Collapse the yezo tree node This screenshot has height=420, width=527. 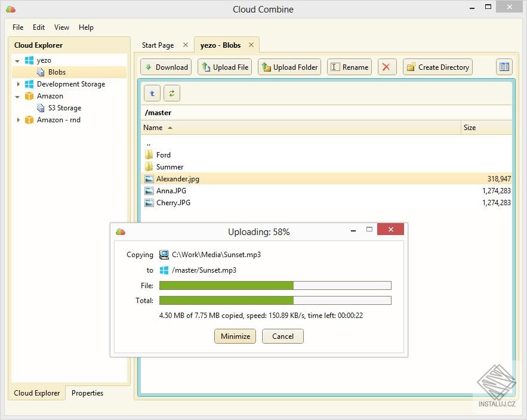tap(17, 61)
